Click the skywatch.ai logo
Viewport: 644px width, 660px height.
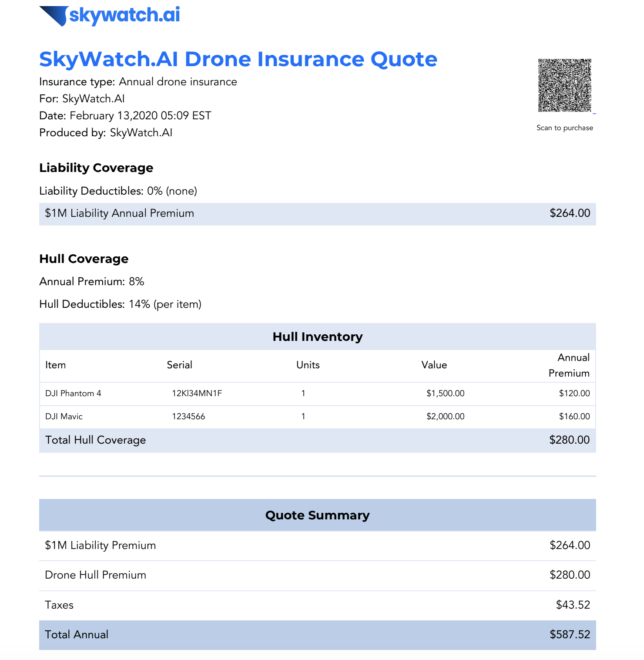pyautogui.click(x=109, y=16)
